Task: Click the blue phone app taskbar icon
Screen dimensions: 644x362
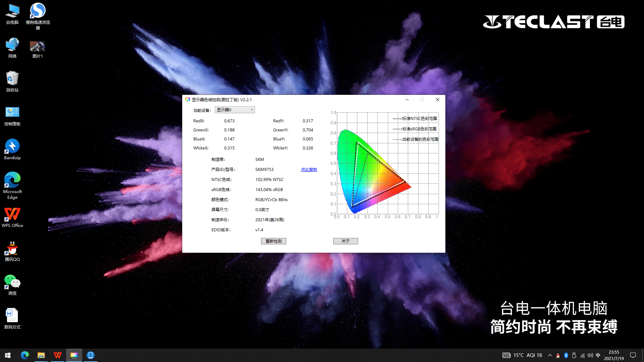Action: (x=90, y=355)
